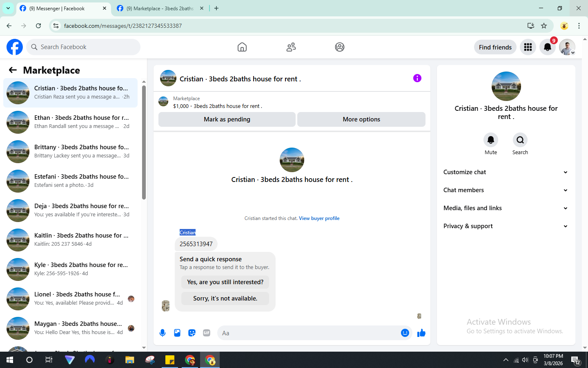588x368 pixels.
Task: Open View buyer profile link
Action: pyautogui.click(x=319, y=218)
